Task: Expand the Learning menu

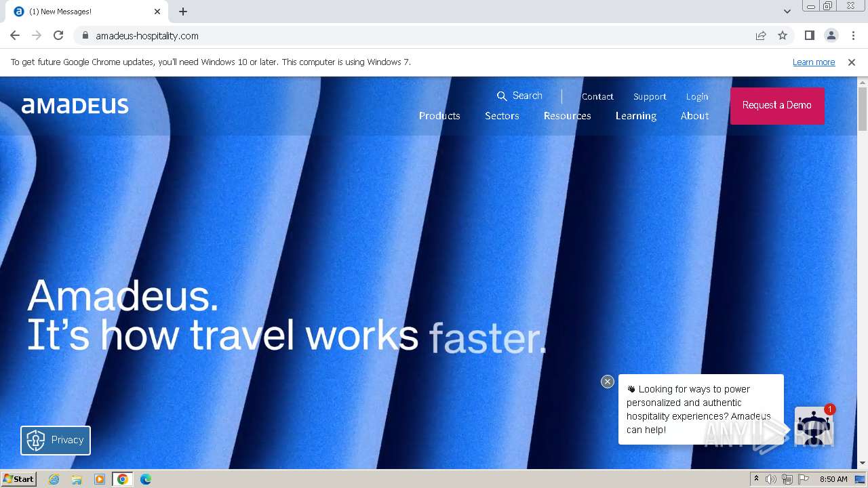Action: point(636,116)
